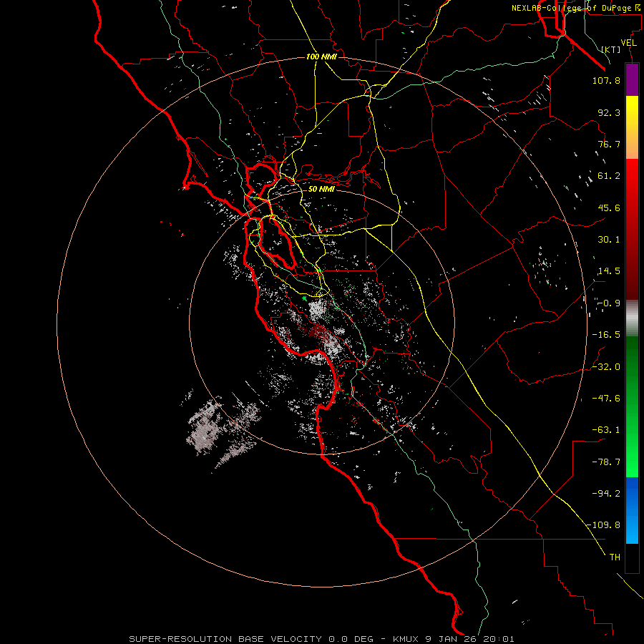Click the 14.5 velocity scale value

(609, 271)
